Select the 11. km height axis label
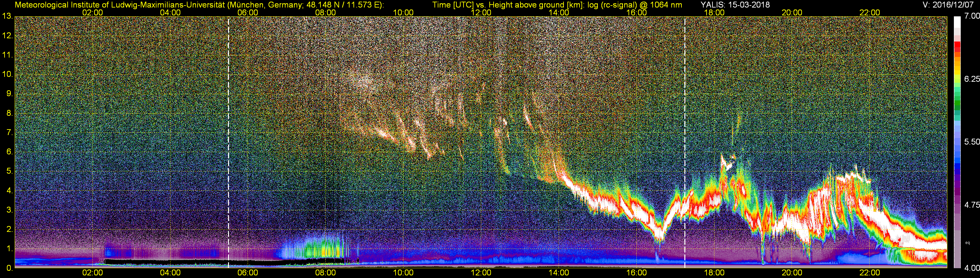 click(x=7, y=55)
